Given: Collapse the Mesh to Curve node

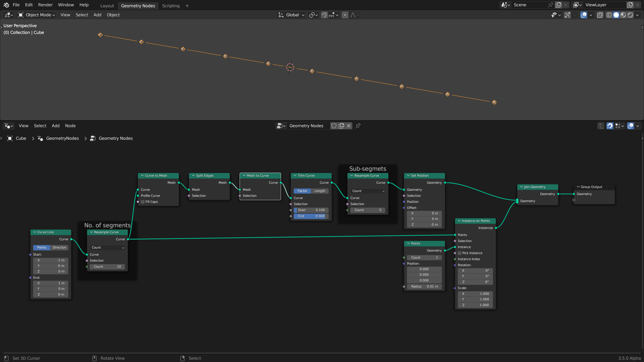Looking at the screenshot, I should pos(244,175).
